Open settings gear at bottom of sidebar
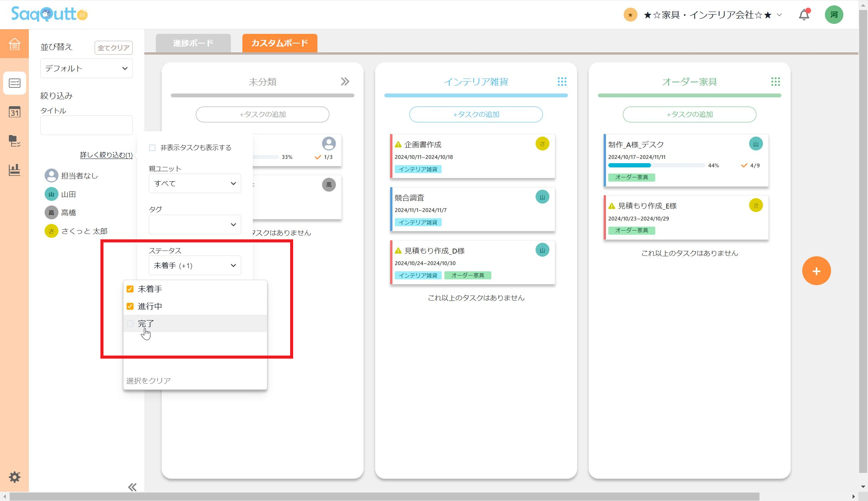The image size is (868, 501). 14,477
